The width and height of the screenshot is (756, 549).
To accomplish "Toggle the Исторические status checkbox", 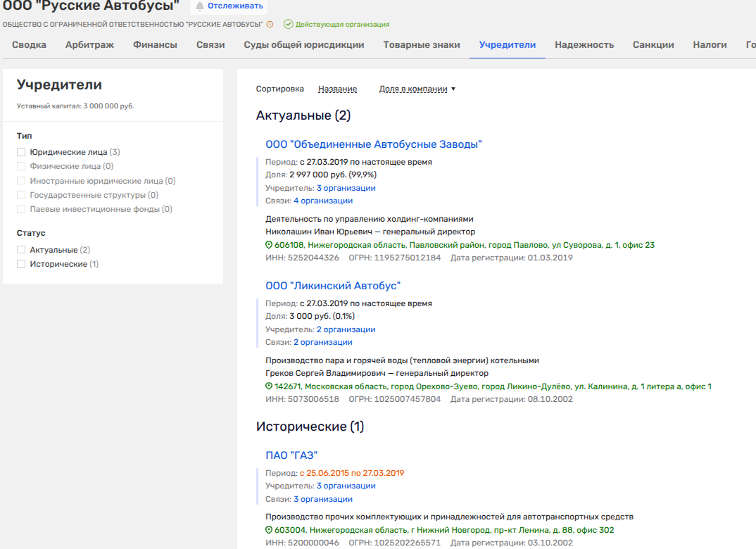I will tap(21, 264).
